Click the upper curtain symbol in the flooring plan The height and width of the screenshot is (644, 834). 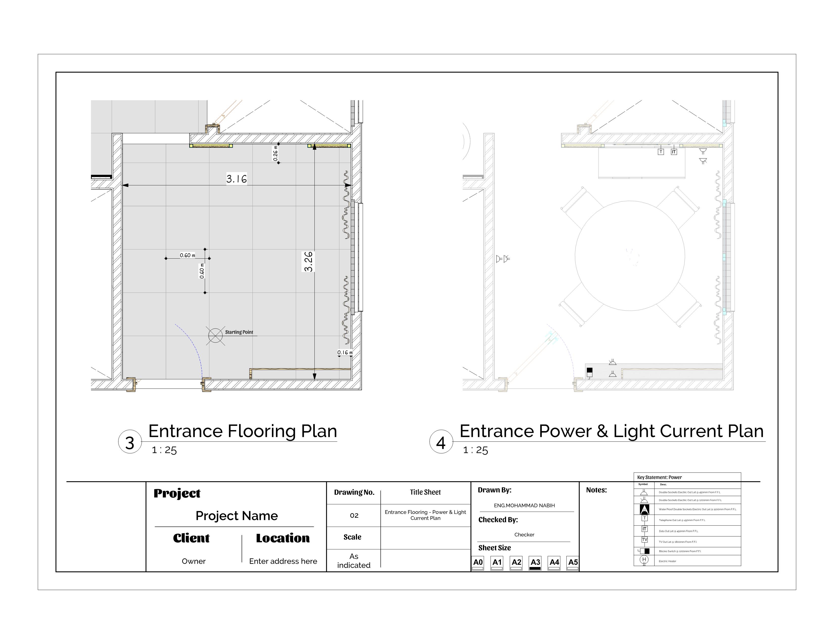coord(346,205)
